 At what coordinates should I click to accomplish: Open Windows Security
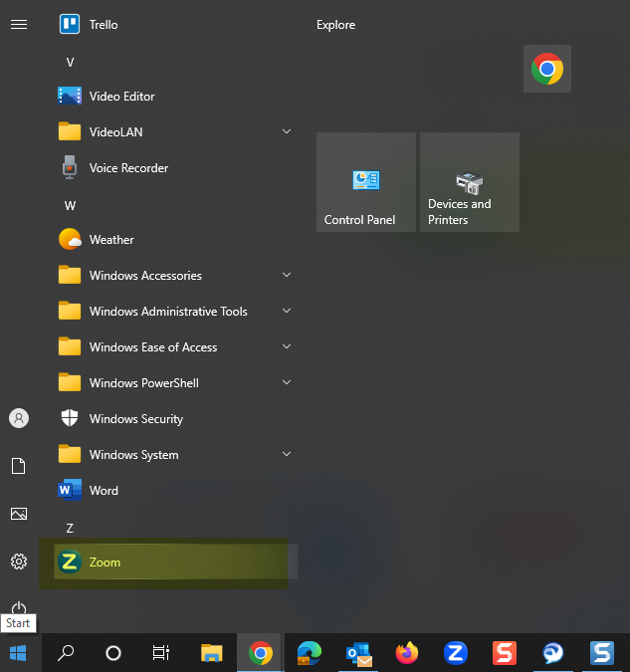[176, 418]
